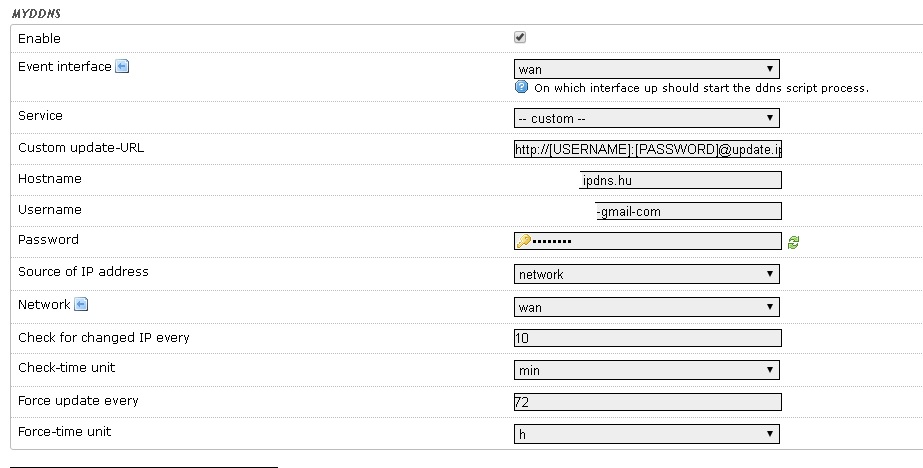Open the Force-time unit dropdown
This screenshot has height=468, width=923.
646,434
